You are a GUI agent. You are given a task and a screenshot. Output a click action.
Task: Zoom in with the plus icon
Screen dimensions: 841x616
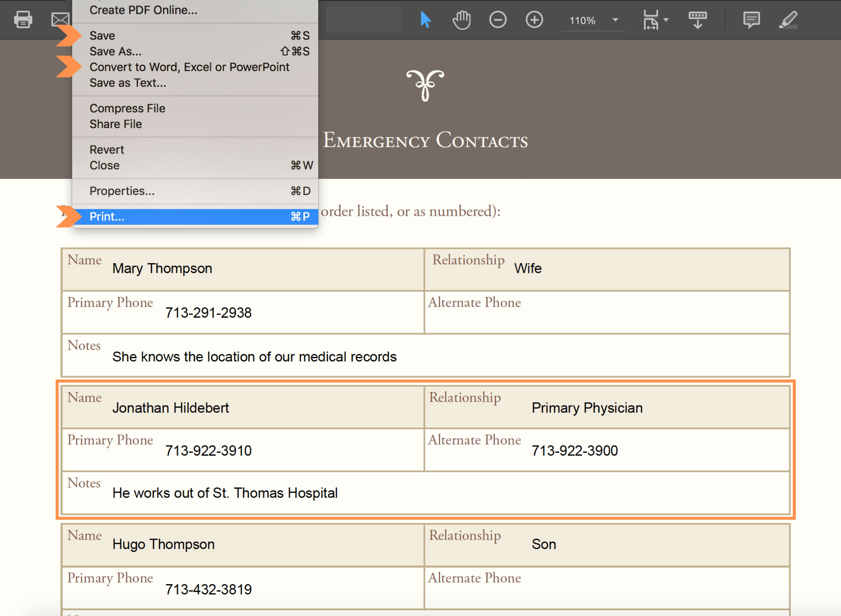click(x=534, y=20)
